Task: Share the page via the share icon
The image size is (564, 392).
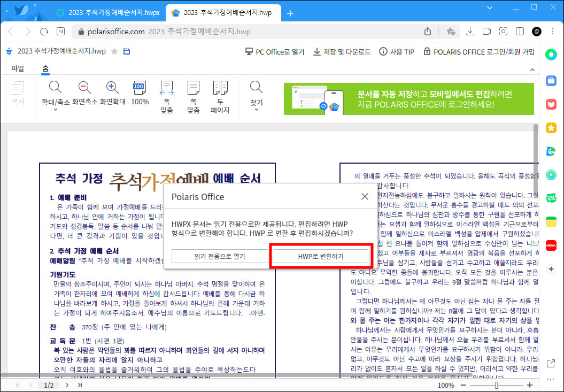Action: (428, 32)
